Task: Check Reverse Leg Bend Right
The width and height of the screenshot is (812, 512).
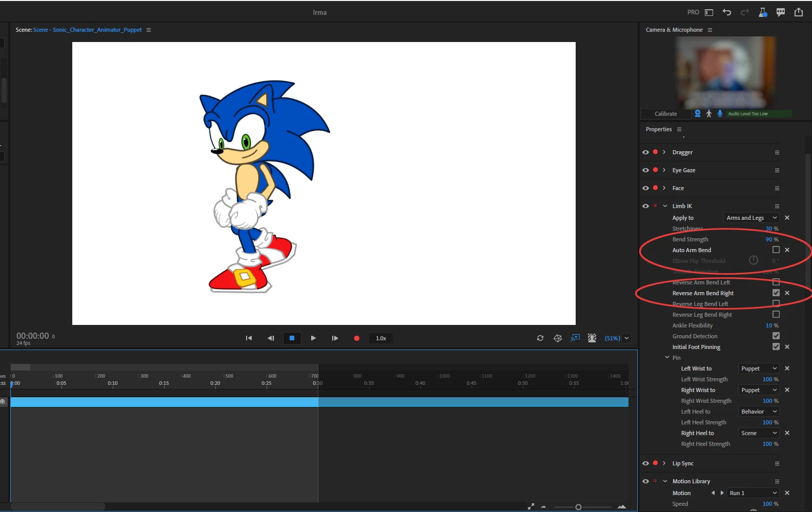Action: 776,314
